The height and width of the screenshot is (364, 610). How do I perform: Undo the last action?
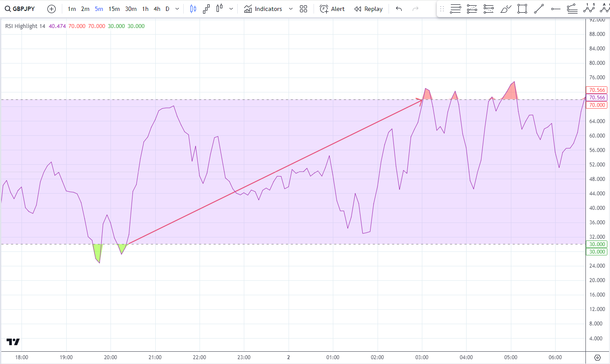[399, 9]
